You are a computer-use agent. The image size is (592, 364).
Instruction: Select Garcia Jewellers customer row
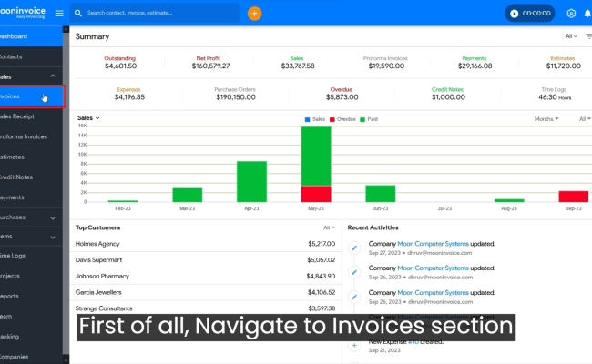(205, 292)
